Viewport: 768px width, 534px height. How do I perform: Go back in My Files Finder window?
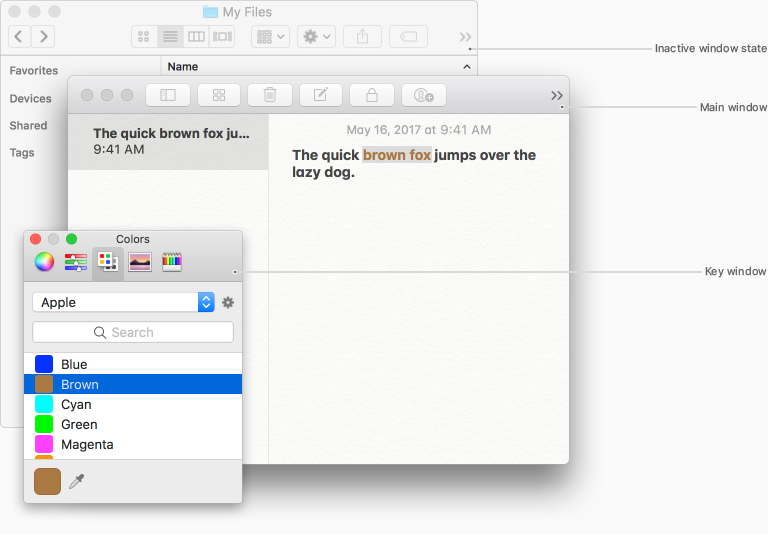19,37
